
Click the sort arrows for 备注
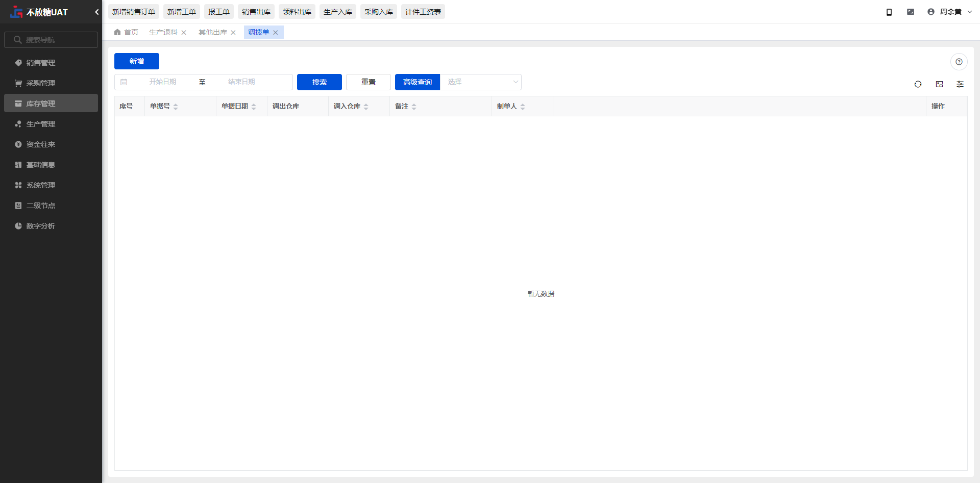(414, 107)
